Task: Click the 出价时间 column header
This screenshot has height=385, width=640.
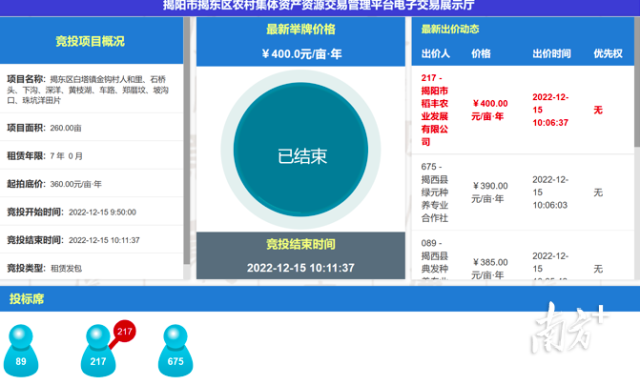Action: click(551, 54)
